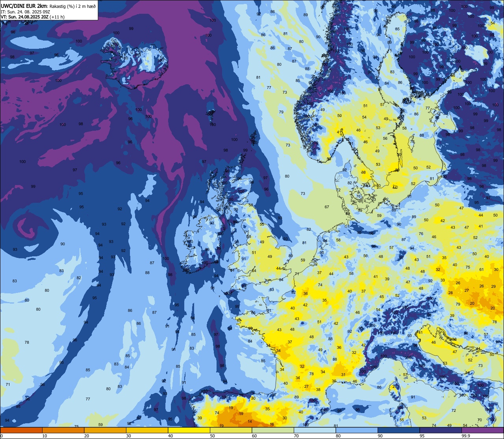
Task: Click the 20–30% amber legend swatch
Action: [x=105, y=430]
